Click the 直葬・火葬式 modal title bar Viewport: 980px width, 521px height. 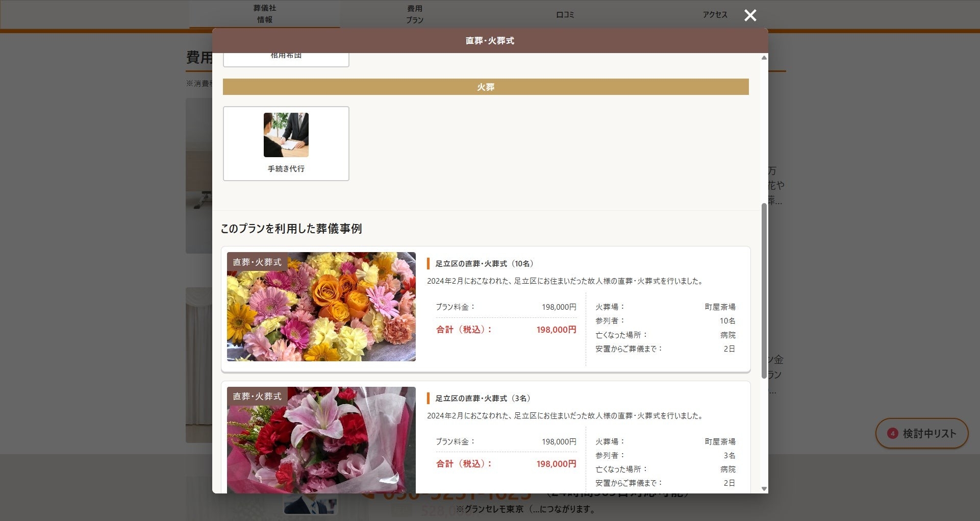[490, 41]
